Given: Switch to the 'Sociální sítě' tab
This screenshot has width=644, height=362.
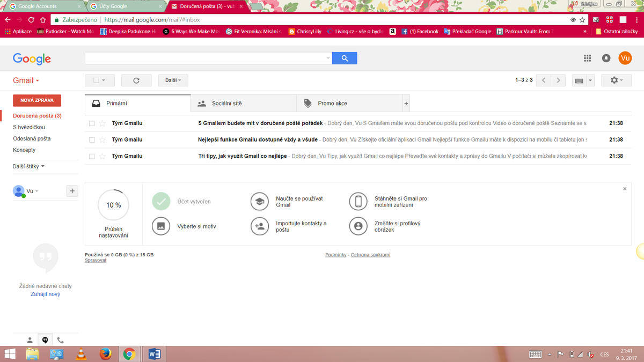Looking at the screenshot, I should point(226,104).
